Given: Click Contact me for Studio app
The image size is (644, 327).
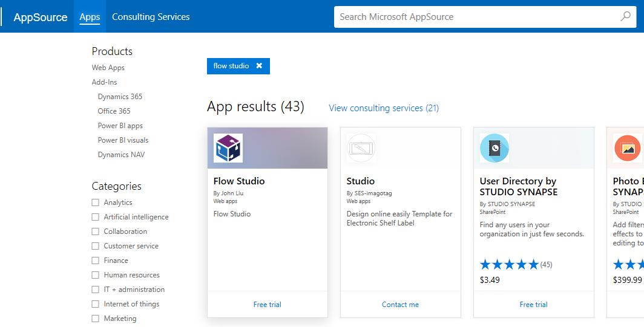Looking at the screenshot, I should pyautogui.click(x=401, y=305).
